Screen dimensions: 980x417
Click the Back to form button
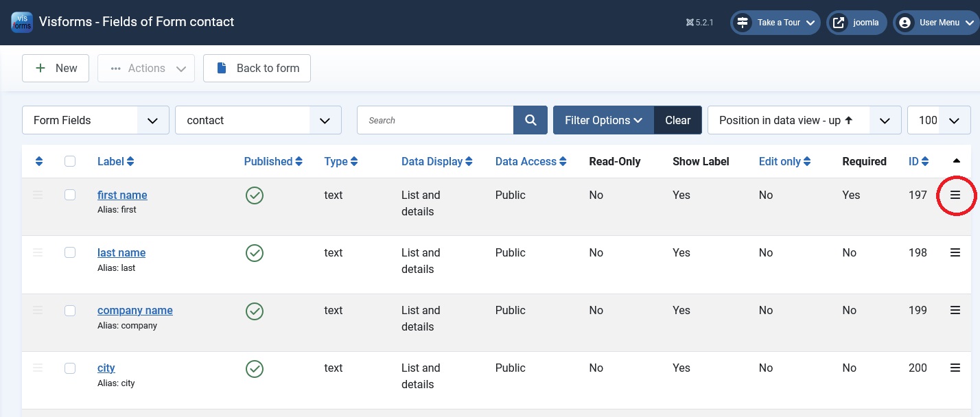pyautogui.click(x=257, y=68)
